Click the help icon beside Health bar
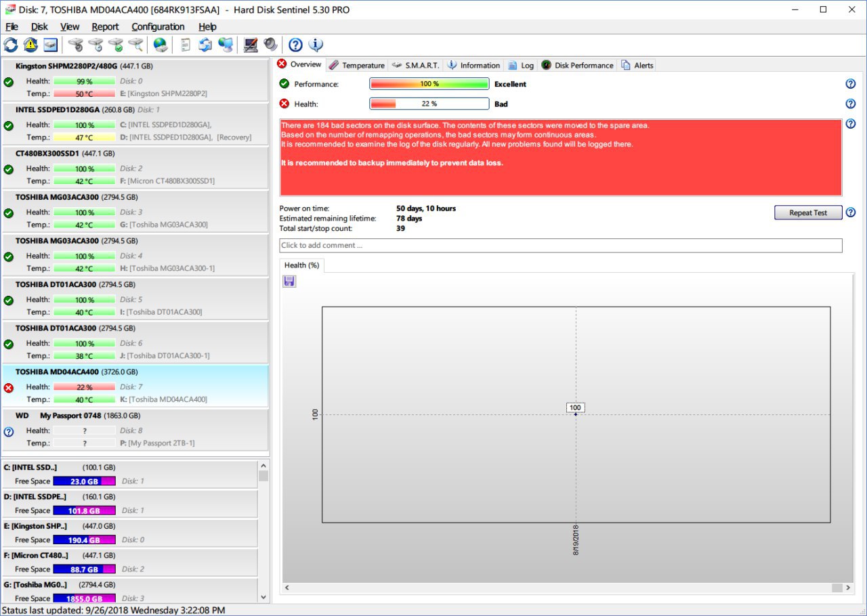Viewport: 867px width, 616px height. pyautogui.click(x=851, y=104)
